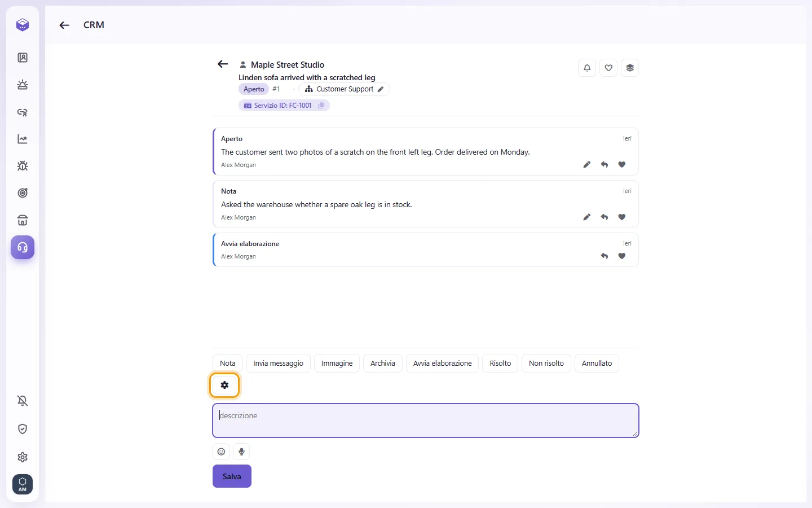812x508 pixels.
Task: Favorite the ticket with the heart icon
Action: (x=608, y=68)
